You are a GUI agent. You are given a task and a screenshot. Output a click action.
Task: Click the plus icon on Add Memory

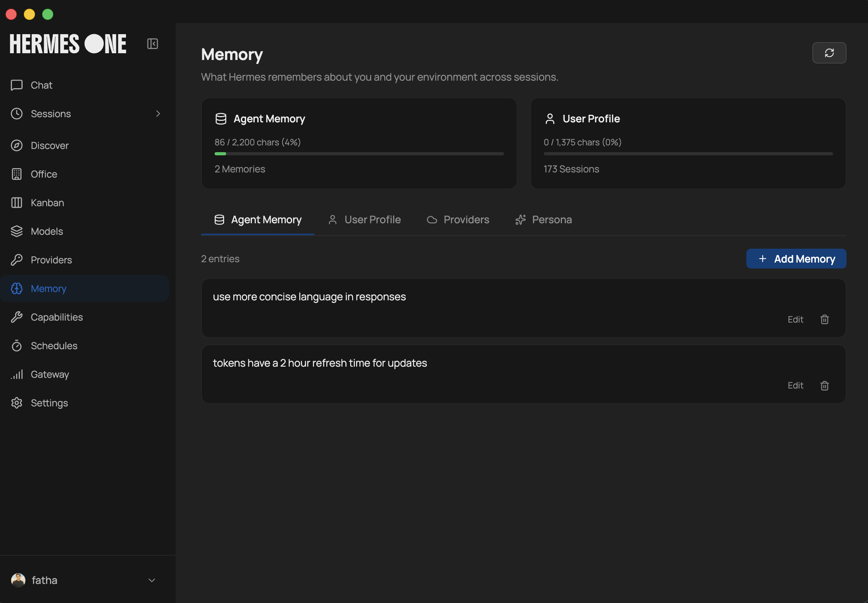point(763,259)
